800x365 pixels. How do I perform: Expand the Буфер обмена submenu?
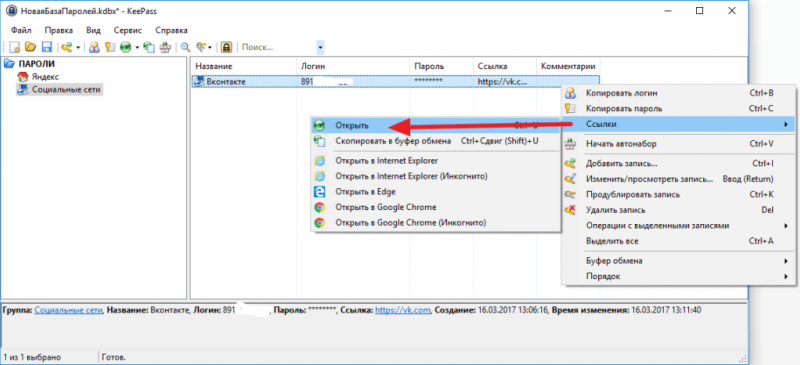click(x=678, y=261)
